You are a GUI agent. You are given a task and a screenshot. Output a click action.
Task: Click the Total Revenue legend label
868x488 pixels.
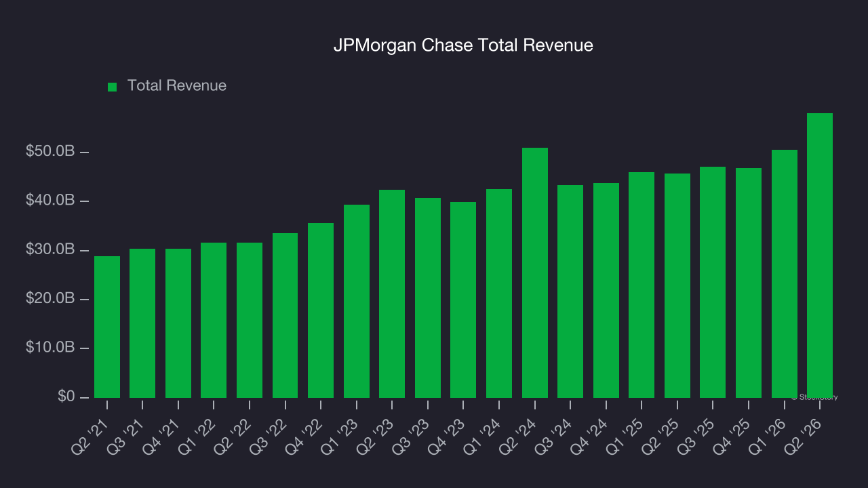pos(177,86)
